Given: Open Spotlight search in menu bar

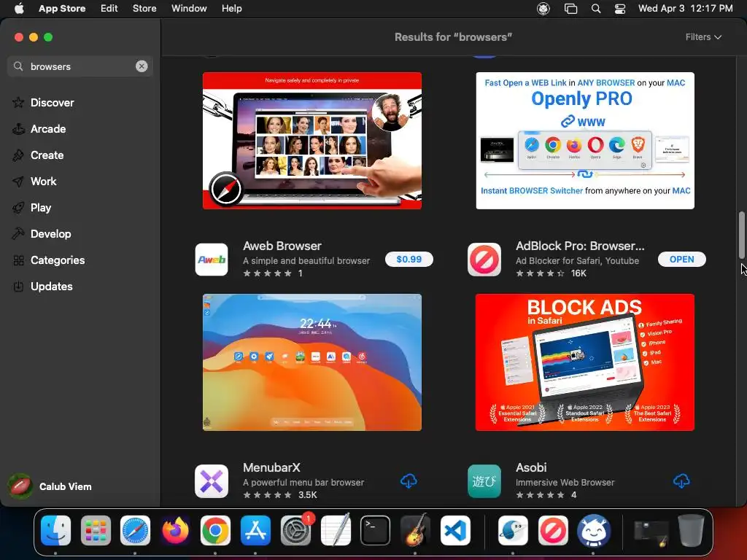Looking at the screenshot, I should point(596,9).
